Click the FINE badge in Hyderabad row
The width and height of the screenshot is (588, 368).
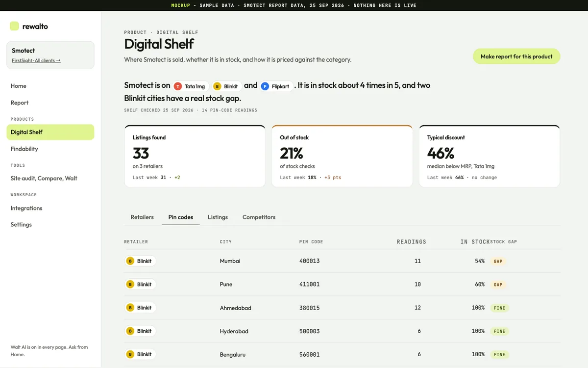pos(499,331)
